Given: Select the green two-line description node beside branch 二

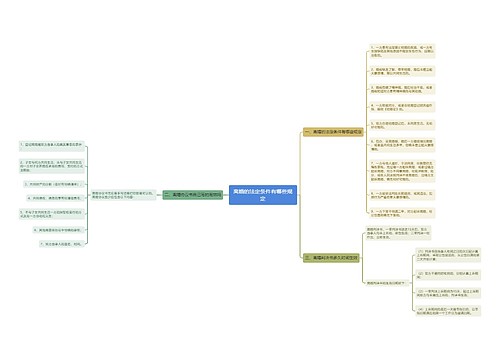Looking at the screenshot, I should [123, 195].
